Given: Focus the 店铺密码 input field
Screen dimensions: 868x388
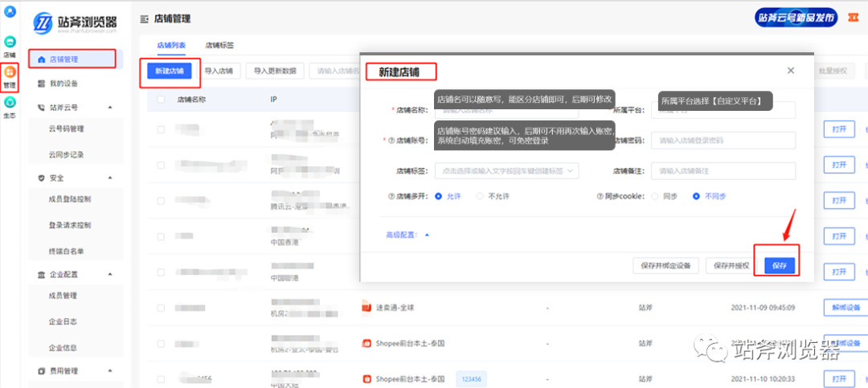Looking at the screenshot, I should coord(723,141).
